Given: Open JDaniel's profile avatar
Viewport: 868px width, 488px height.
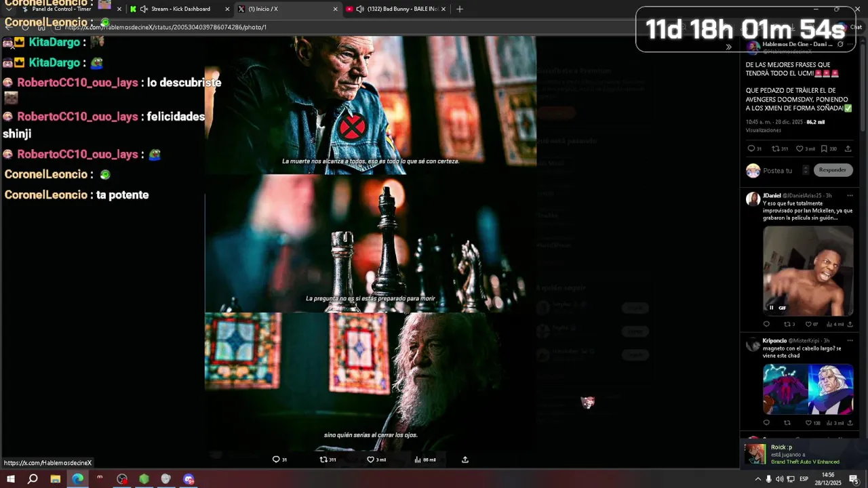Looking at the screenshot, I should (x=753, y=199).
